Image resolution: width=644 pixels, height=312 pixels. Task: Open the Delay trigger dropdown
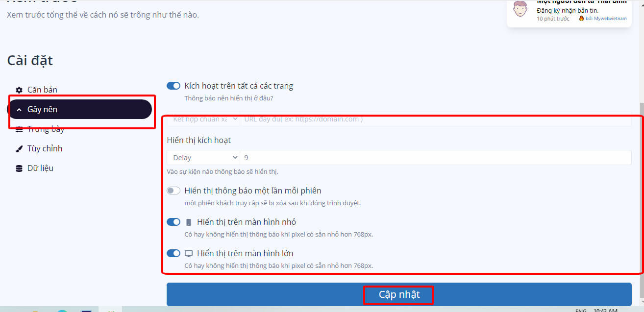click(x=203, y=158)
